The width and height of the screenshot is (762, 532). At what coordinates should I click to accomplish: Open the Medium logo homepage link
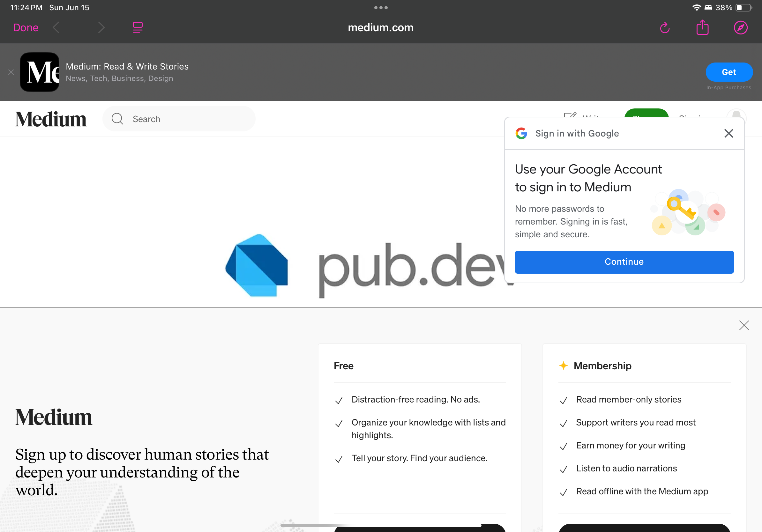click(x=51, y=119)
